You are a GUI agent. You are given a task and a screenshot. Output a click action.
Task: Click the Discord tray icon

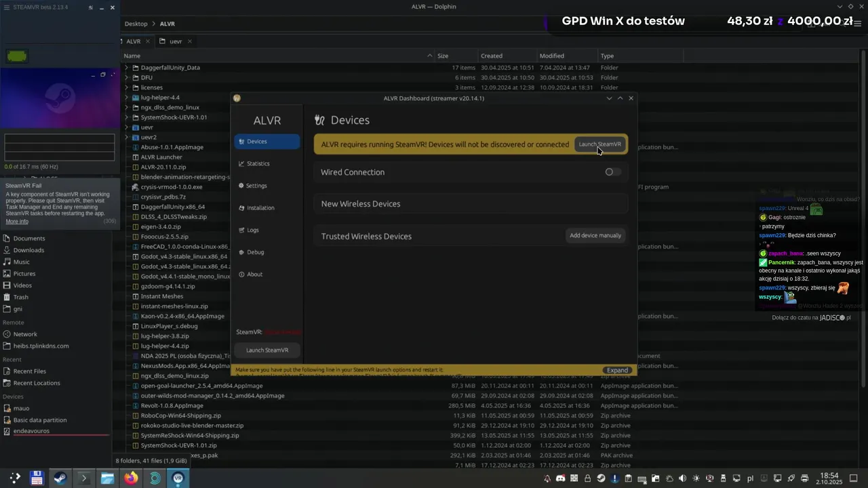(561, 479)
